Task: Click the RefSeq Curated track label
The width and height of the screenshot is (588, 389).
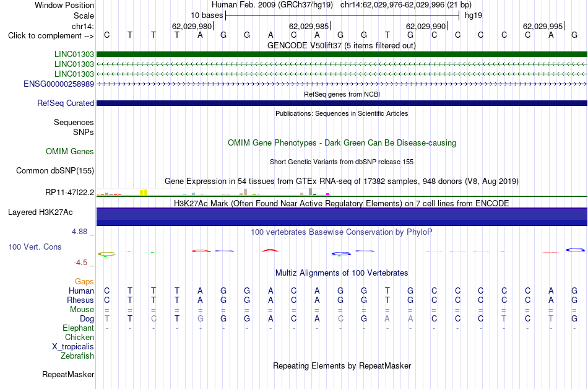Action: 66,103
